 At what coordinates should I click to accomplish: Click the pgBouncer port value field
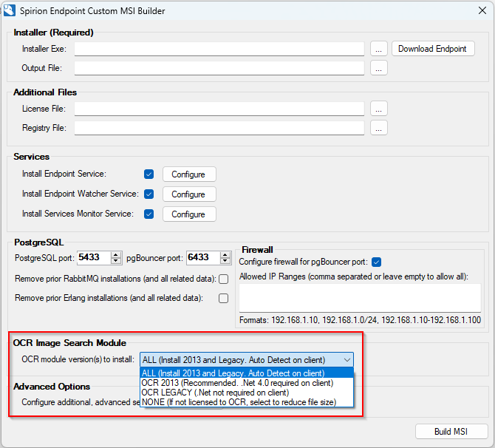203,257
